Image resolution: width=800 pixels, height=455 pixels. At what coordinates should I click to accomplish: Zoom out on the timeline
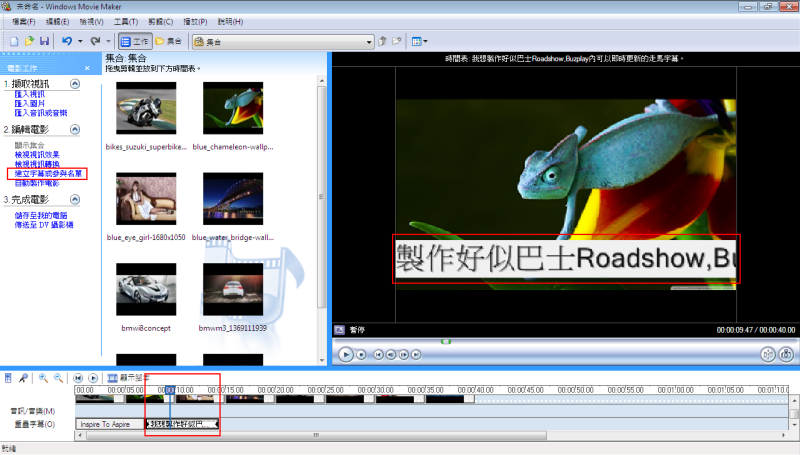click(x=58, y=378)
